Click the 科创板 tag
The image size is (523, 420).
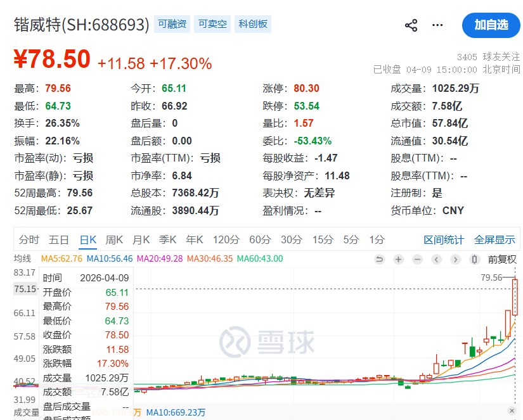point(253,24)
